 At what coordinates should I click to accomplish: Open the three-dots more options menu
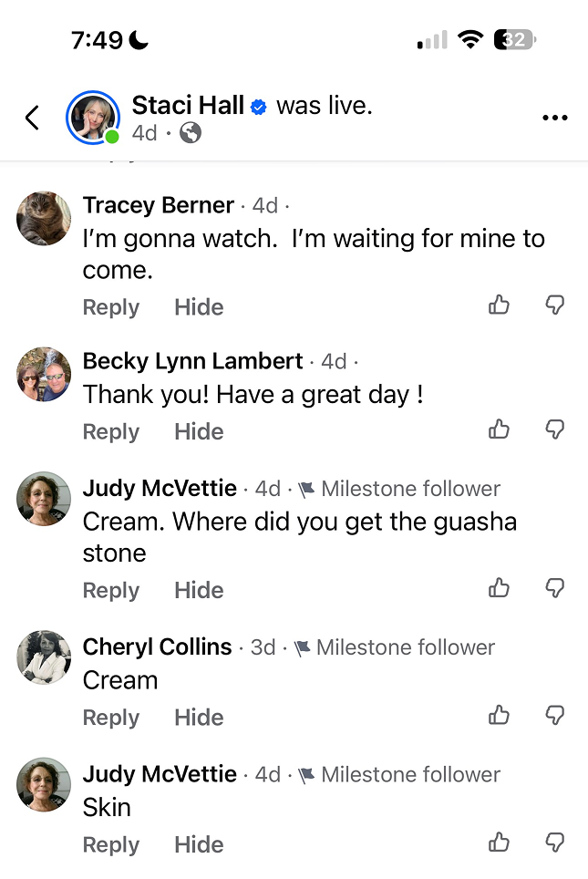tap(554, 118)
